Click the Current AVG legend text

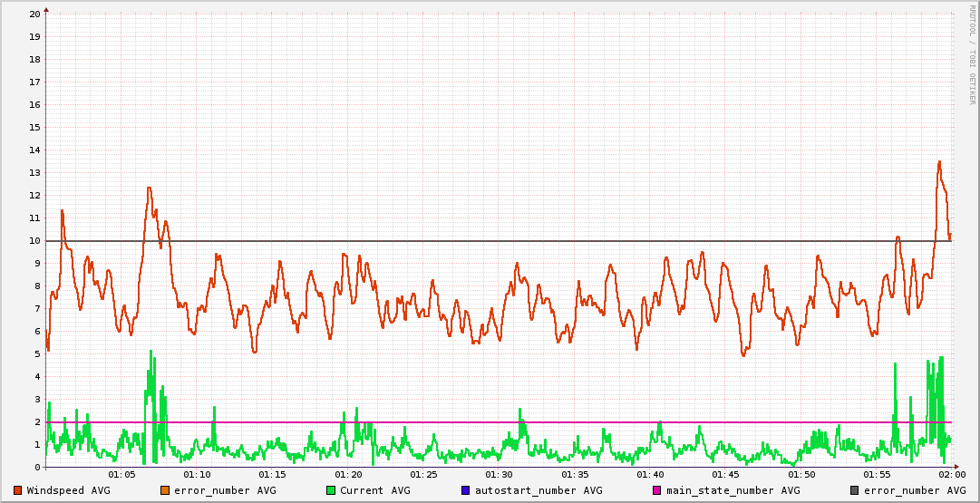point(374,490)
